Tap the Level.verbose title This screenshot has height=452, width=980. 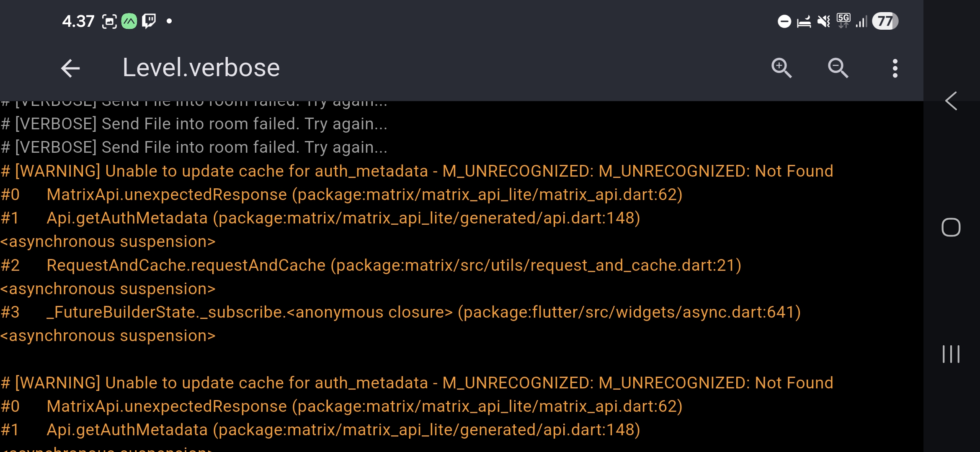[x=201, y=68]
